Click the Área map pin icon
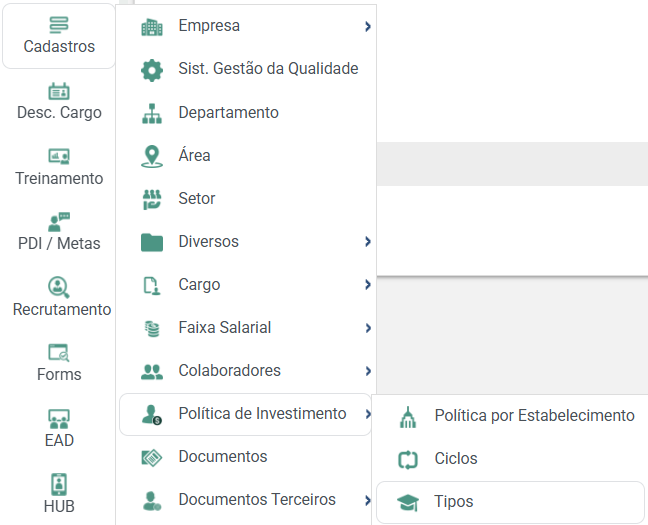Viewport: 648px width, 525px height. tap(152, 156)
